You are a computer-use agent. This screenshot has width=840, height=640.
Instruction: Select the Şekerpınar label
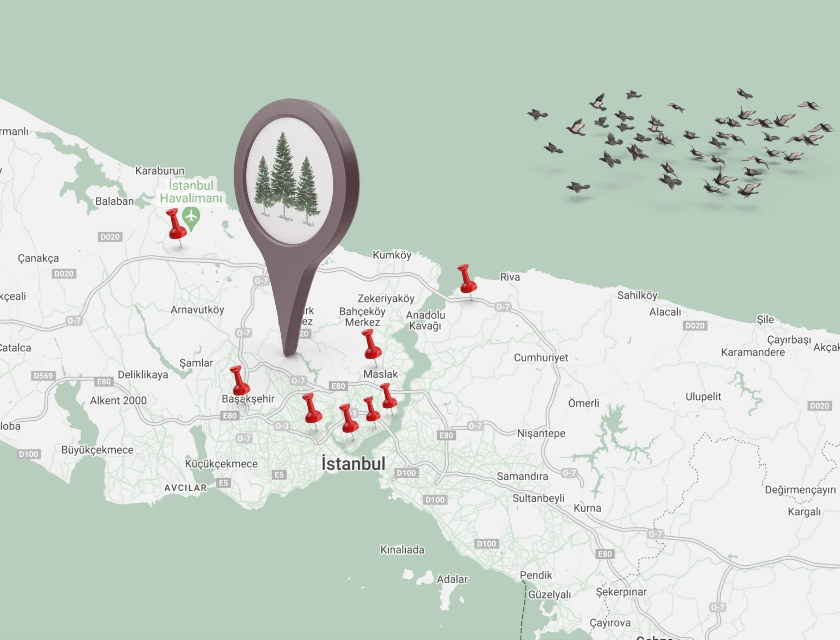pos(621,592)
